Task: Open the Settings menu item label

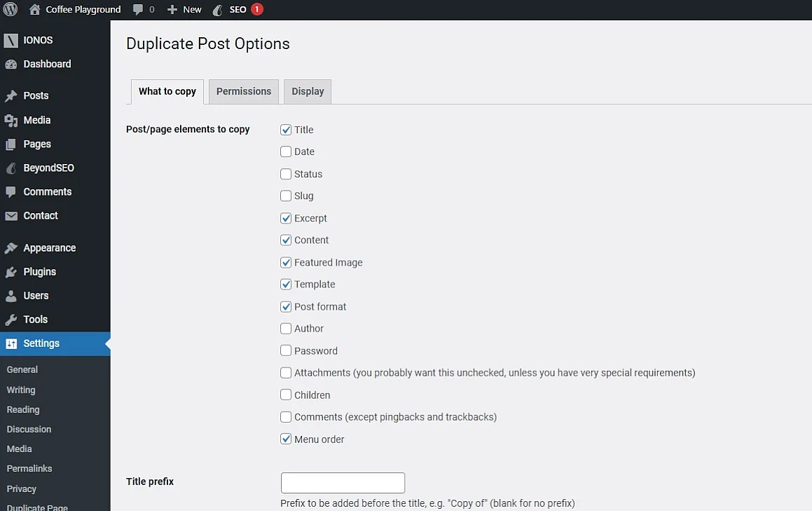Action: (41, 343)
